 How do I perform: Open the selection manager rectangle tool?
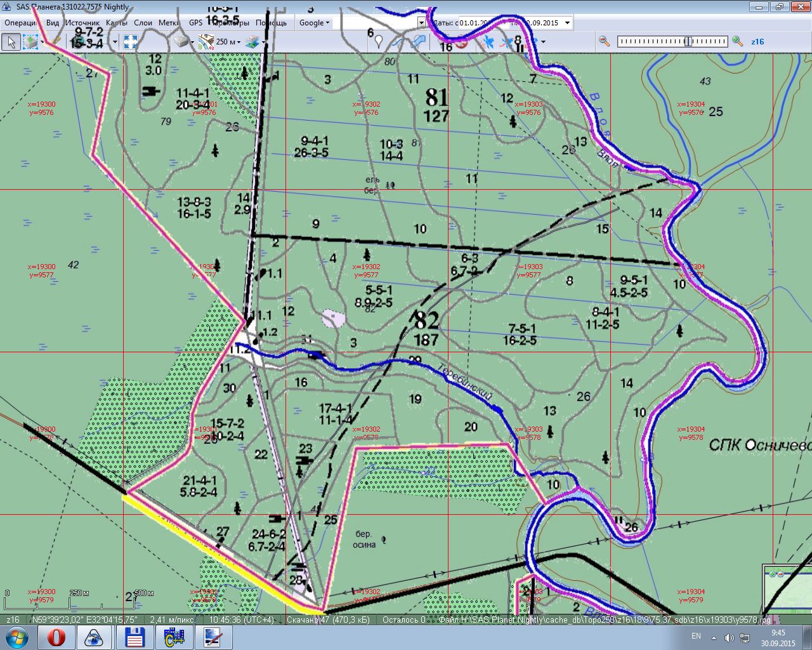[30, 42]
